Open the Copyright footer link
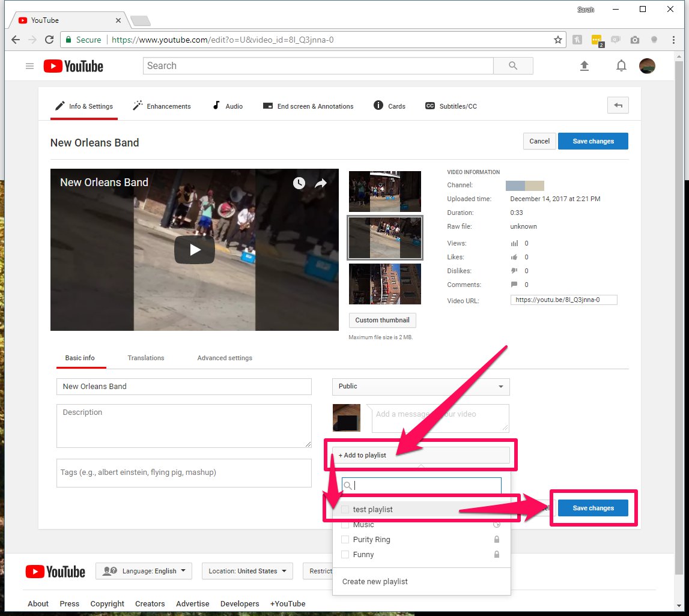The height and width of the screenshot is (616, 689). click(x=107, y=604)
